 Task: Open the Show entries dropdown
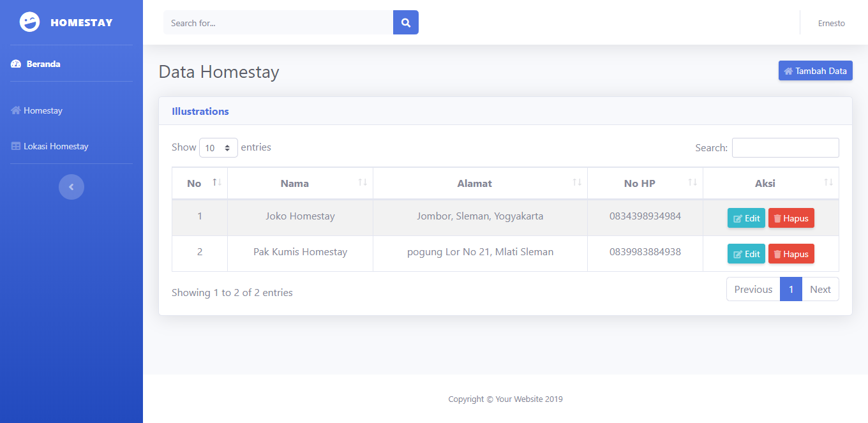tap(218, 147)
